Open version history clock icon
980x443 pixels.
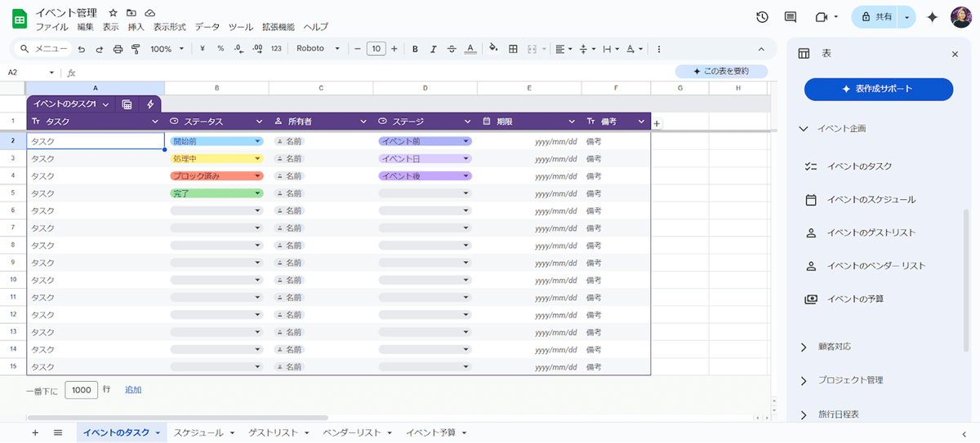point(762,17)
